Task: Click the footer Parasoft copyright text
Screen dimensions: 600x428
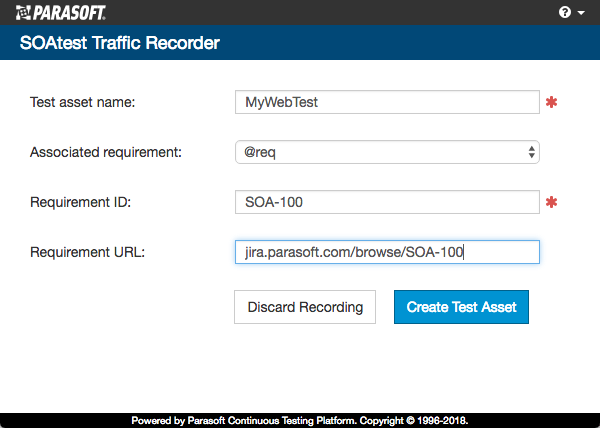Action: point(300,421)
